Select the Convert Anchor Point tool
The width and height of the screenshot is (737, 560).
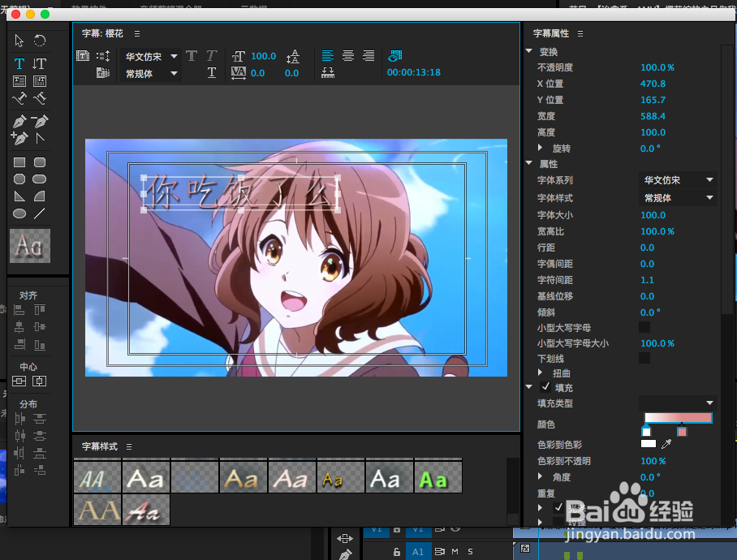(40, 138)
